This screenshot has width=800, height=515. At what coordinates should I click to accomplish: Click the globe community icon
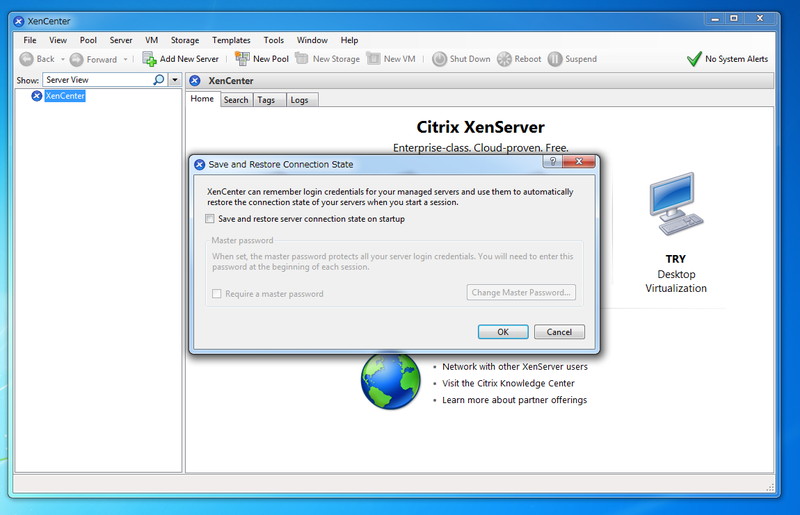tap(391, 380)
